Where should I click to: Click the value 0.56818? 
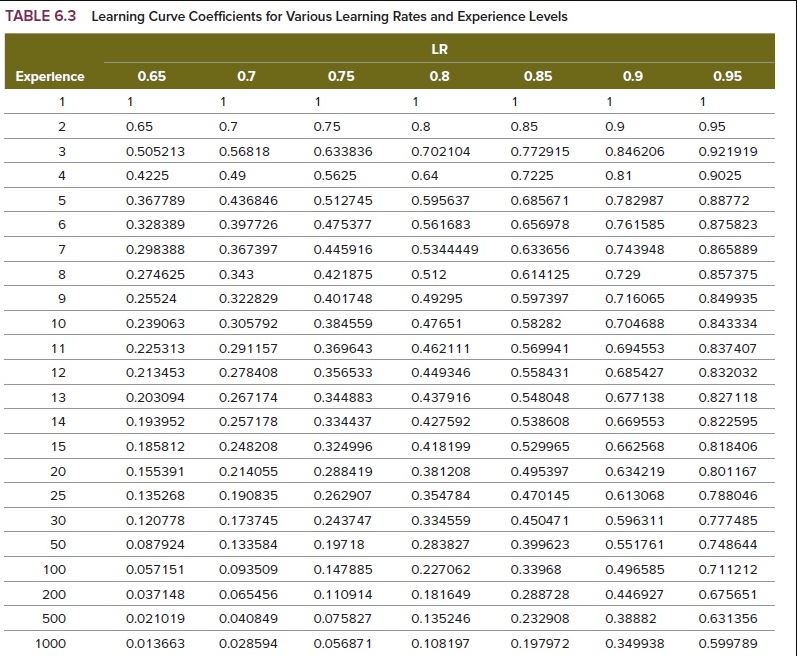pos(244,151)
